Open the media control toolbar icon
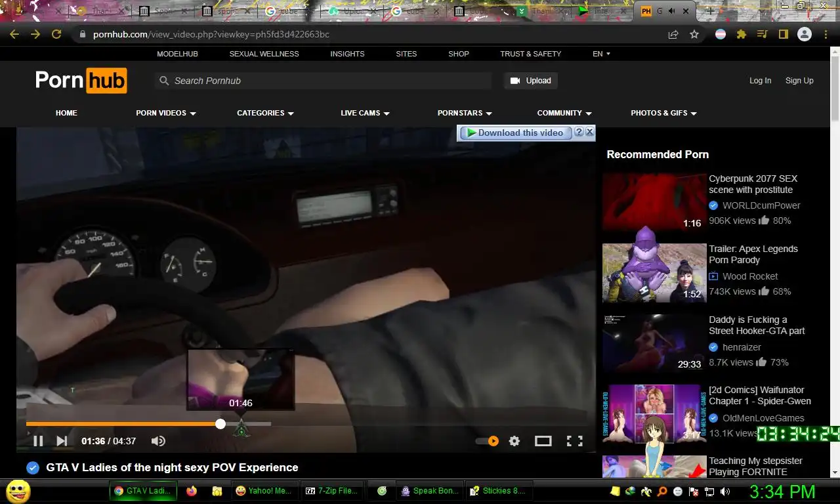Screen dimensions: 840x504 tap(762, 34)
